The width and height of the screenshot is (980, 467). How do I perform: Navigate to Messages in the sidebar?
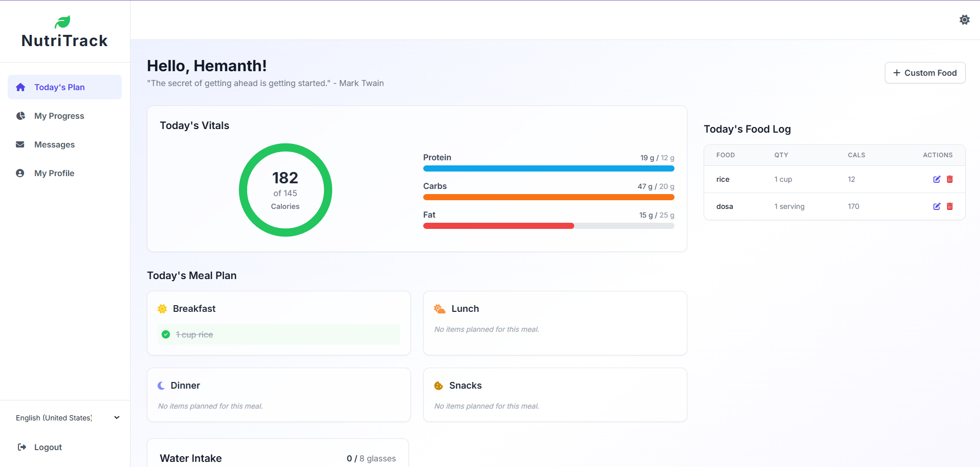[54, 144]
